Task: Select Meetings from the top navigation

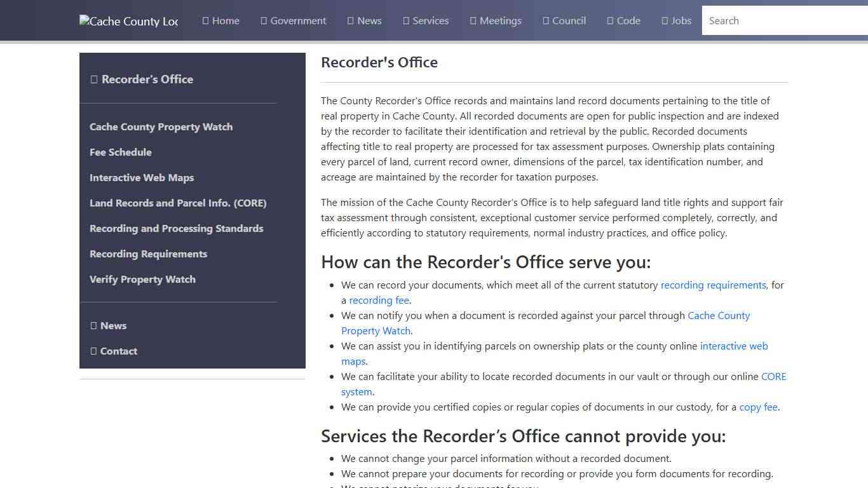Action: [x=499, y=20]
